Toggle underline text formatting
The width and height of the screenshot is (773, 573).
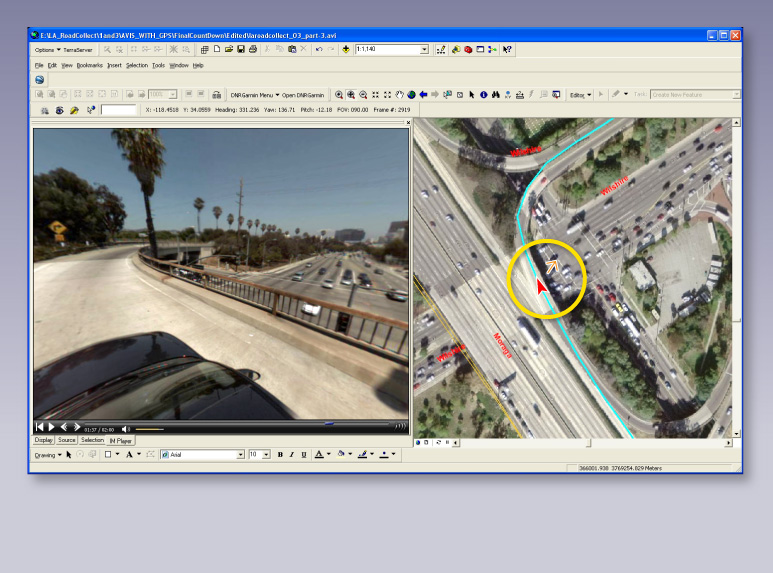point(302,454)
